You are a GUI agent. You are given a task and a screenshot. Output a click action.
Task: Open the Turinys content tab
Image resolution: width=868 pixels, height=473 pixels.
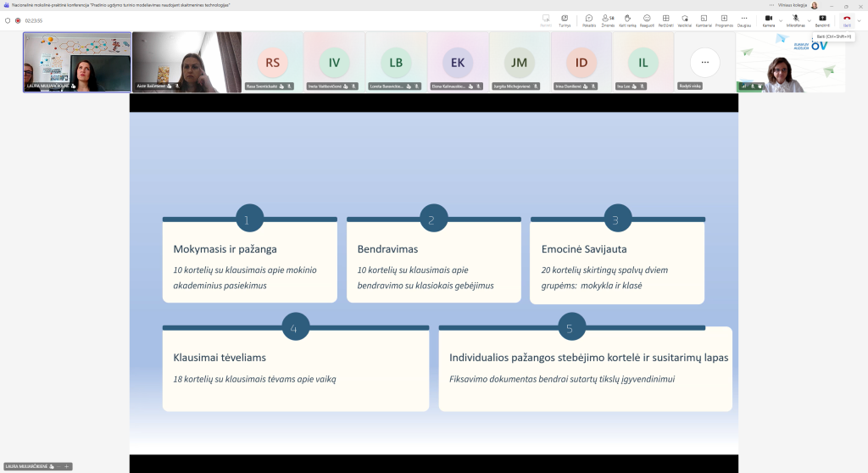click(565, 19)
